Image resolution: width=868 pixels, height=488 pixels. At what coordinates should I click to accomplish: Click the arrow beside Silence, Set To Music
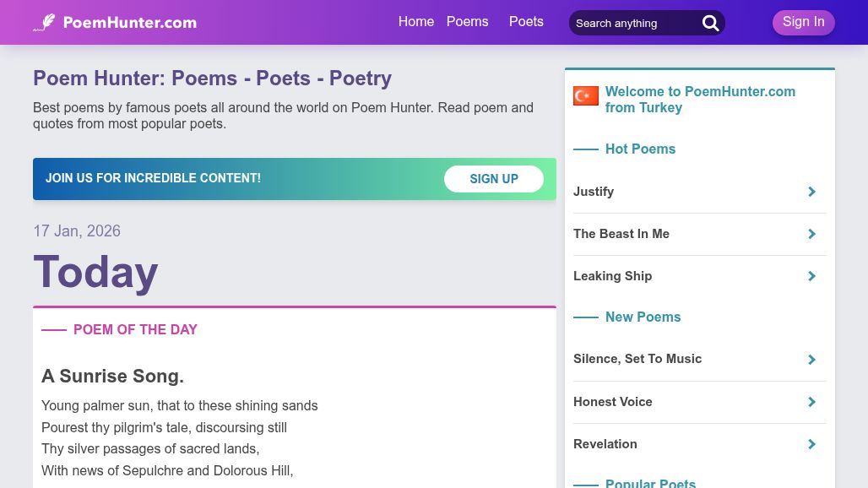coord(811,360)
